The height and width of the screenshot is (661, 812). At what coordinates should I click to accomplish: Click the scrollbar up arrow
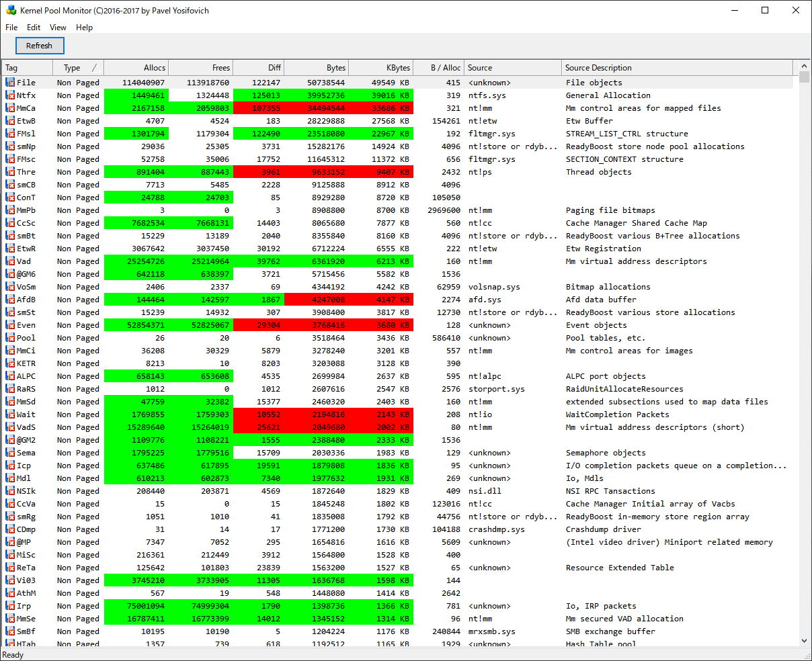[803, 67]
